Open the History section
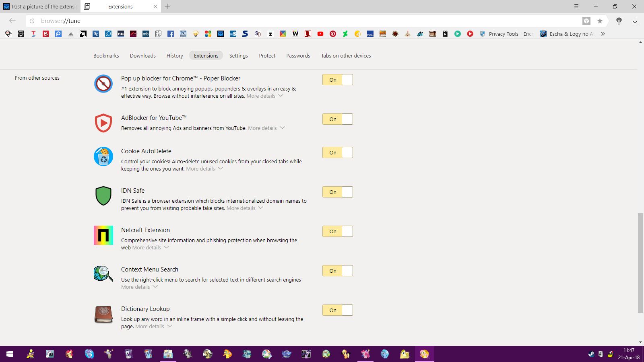This screenshot has height=362, width=644. 175,56
